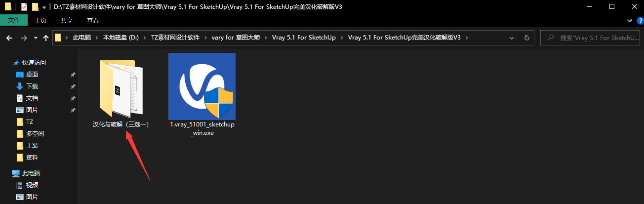
Task: Open the 资料 folder in sidebar
Action: pos(32,158)
